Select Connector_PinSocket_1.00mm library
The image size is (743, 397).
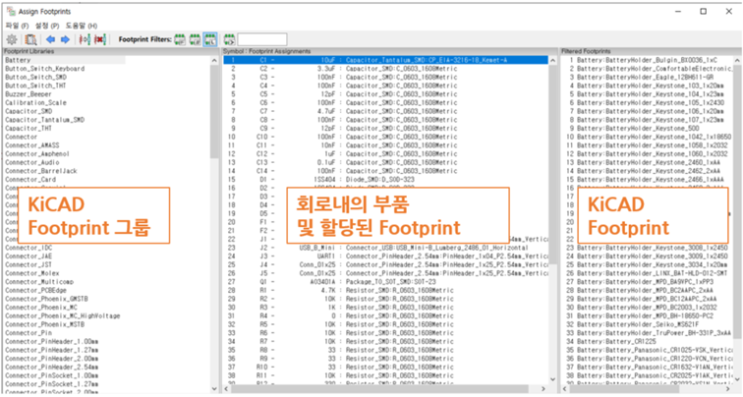(52, 376)
